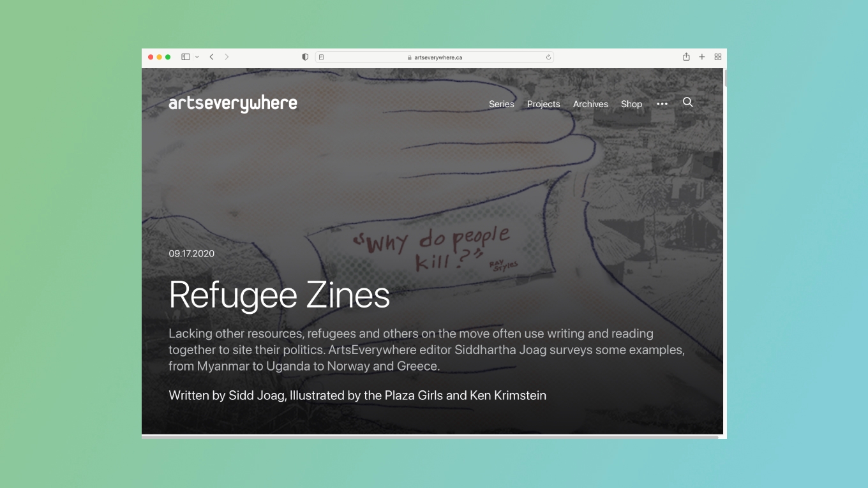Go back with the left arrow
The width and height of the screenshot is (868, 488).
[x=211, y=57]
